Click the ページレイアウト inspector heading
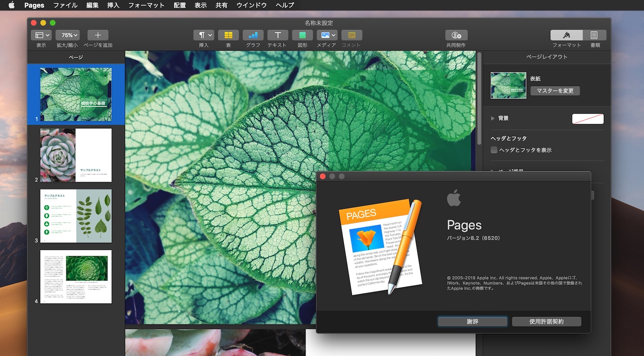The height and width of the screenshot is (356, 644). (x=547, y=57)
